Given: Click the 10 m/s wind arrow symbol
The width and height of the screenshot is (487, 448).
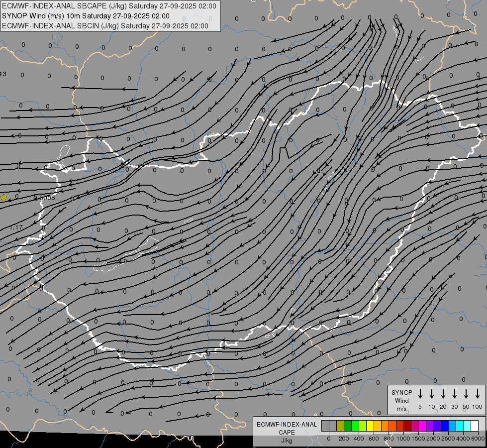Looking at the screenshot, I should (431, 394).
